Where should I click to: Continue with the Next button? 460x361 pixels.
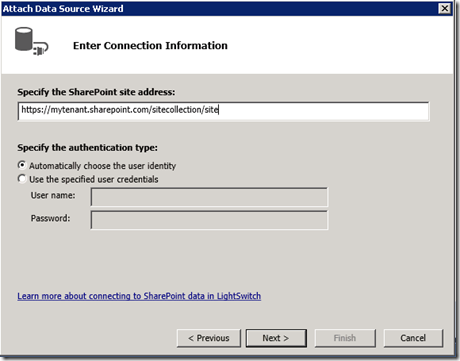(x=276, y=338)
